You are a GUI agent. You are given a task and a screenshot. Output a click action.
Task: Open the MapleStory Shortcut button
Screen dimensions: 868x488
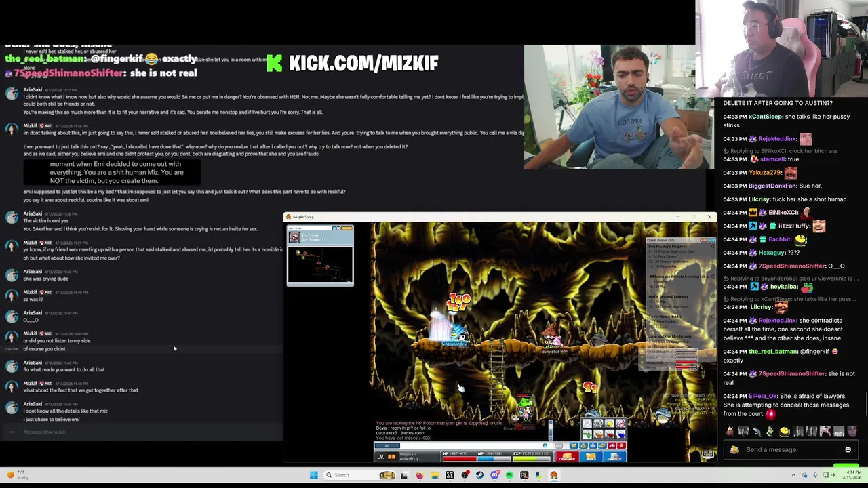click(614, 457)
